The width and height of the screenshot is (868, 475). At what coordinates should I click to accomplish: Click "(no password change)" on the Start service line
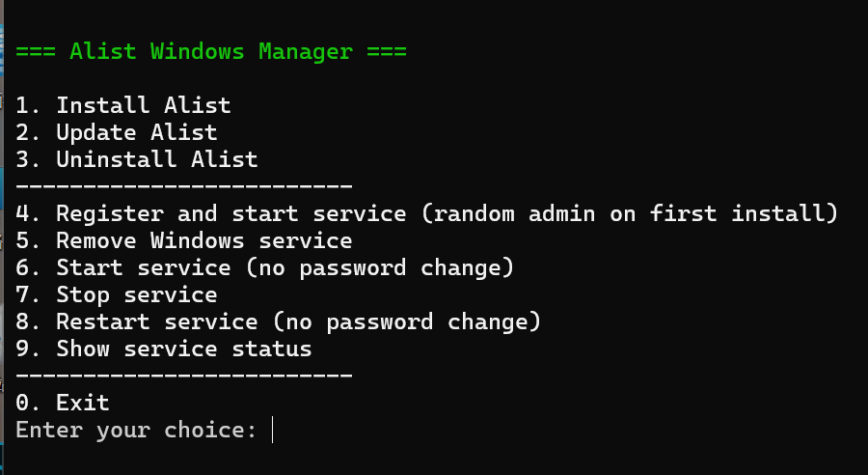pos(379,267)
